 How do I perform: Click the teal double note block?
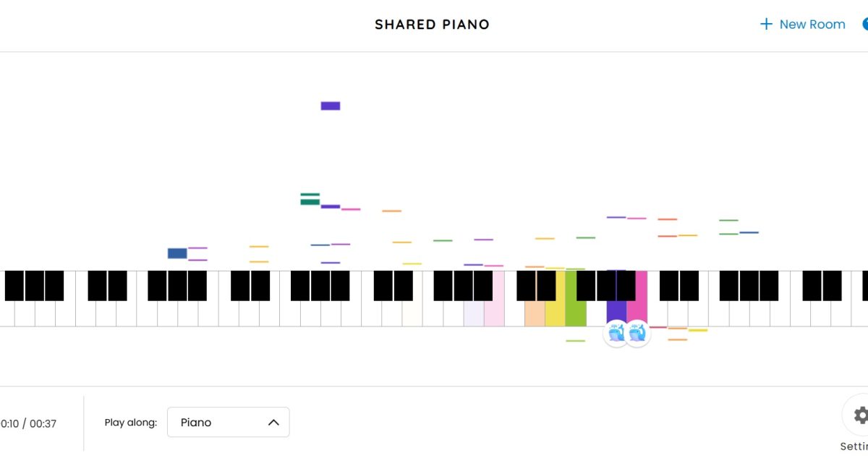[x=310, y=199]
